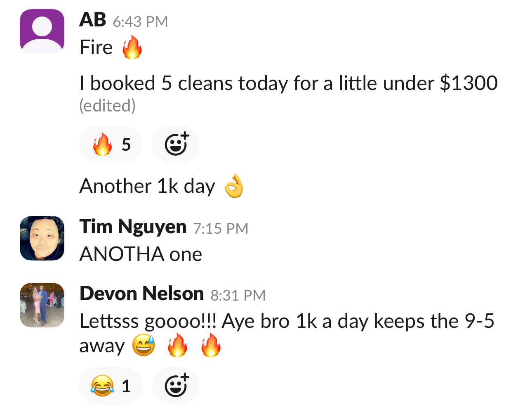
Task: Click the Tim Nguyen sender name
Action: [x=133, y=227]
